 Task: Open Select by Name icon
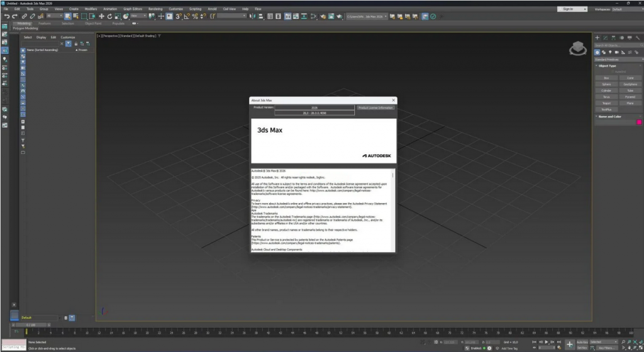point(75,16)
